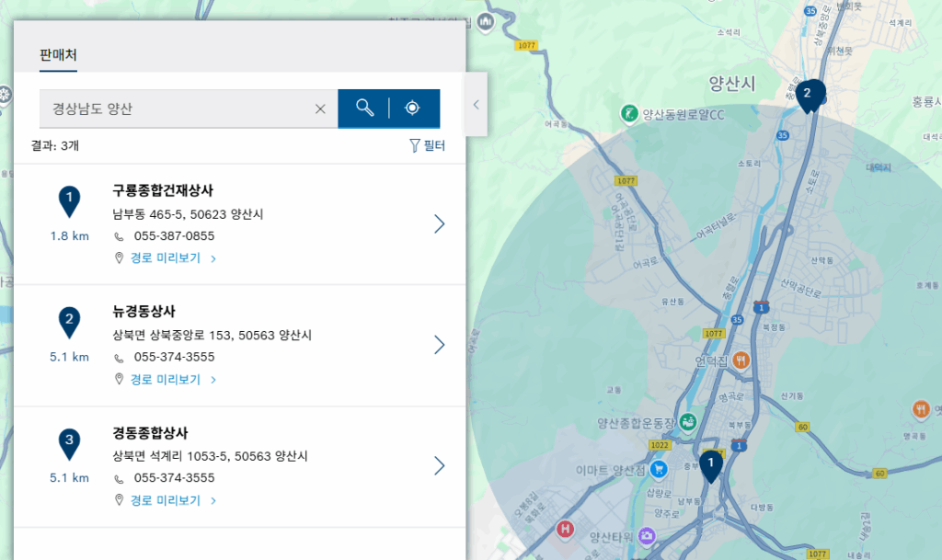Click museum icon at map top
Screen dimensions: 942x560
pyautogui.click(x=486, y=23)
